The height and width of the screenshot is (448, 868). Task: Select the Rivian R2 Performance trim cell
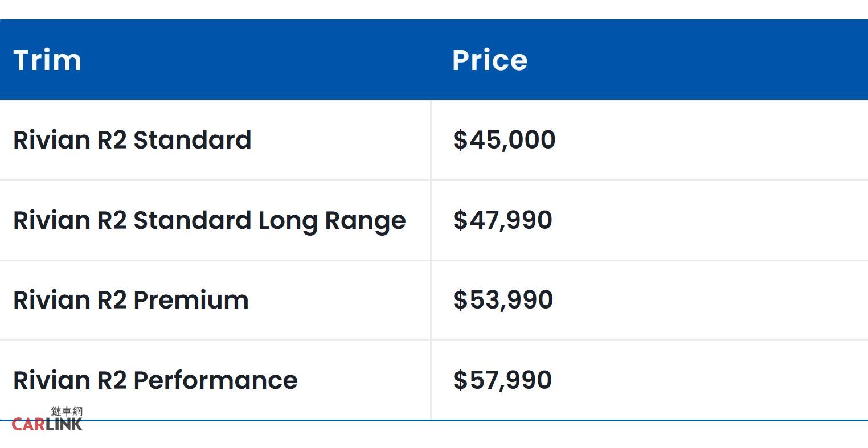(155, 380)
